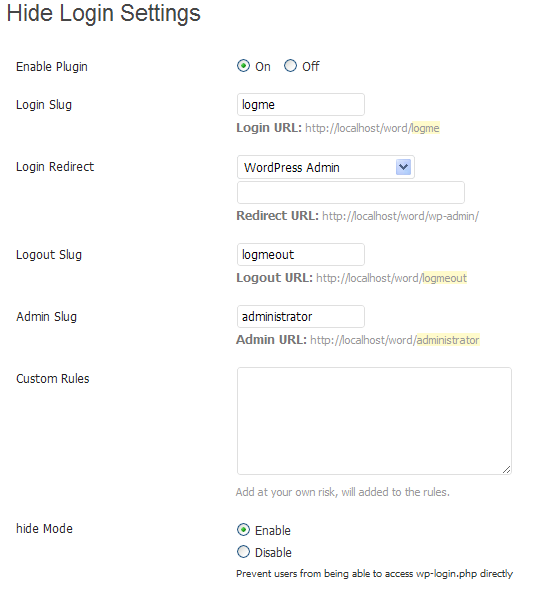Image resolution: width=559 pixels, height=594 pixels.
Task: Click inside the Custom Rules textarea
Action: point(374,421)
